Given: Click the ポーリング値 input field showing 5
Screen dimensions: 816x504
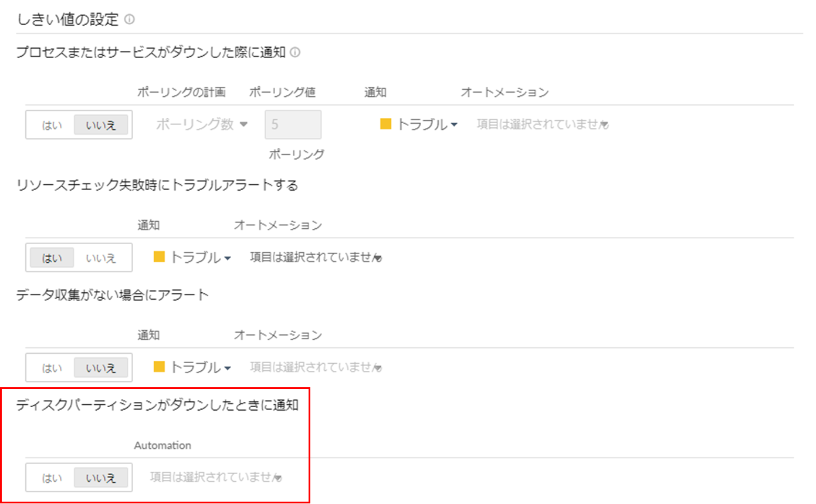Looking at the screenshot, I should click(293, 124).
